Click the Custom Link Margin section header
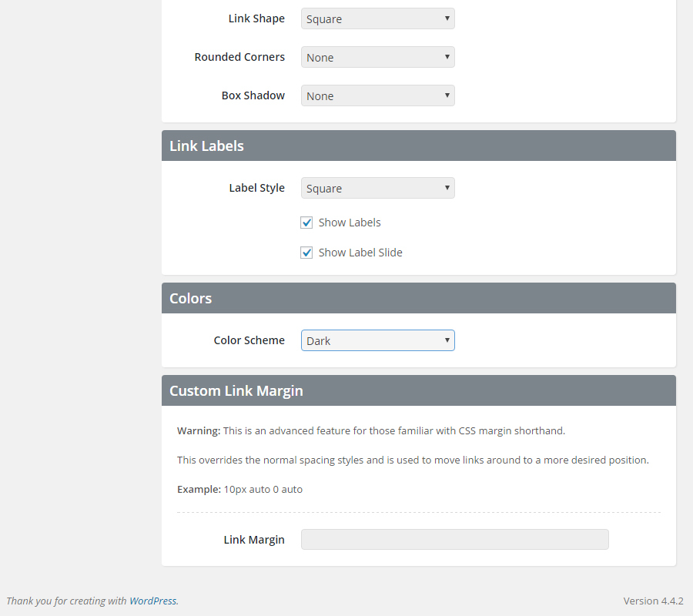 point(236,390)
